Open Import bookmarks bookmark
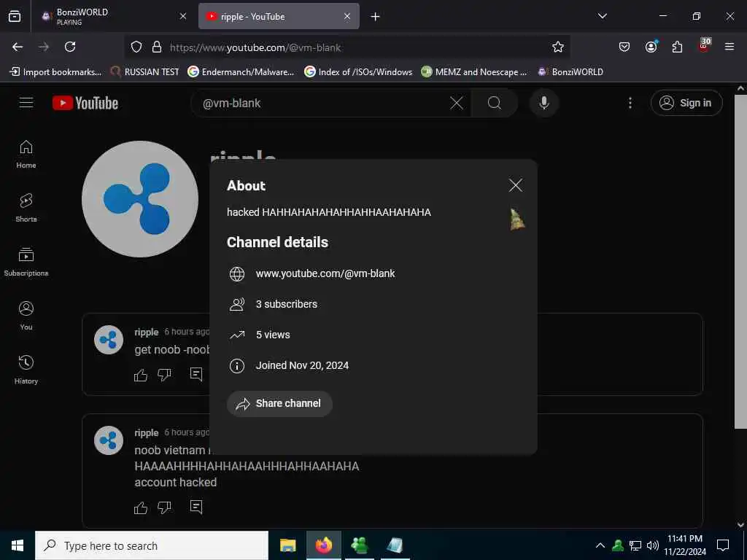 [x=55, y=72]
